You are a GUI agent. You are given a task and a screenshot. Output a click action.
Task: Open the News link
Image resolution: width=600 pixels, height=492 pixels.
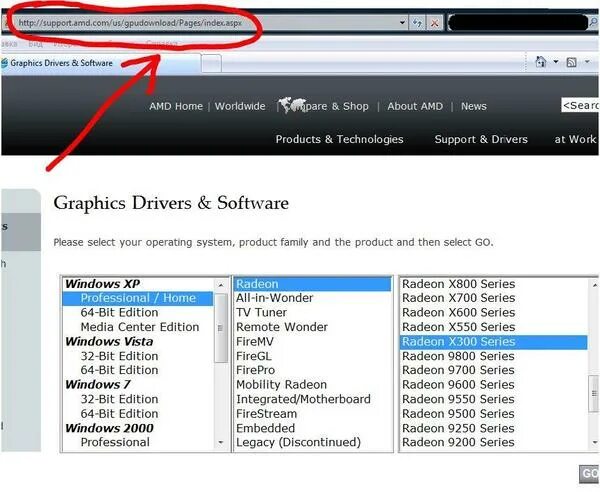[474, 106]
